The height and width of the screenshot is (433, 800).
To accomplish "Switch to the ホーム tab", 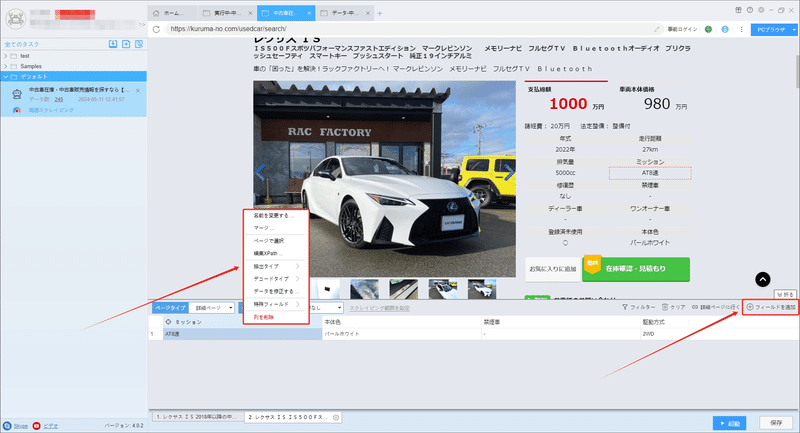I will [172, 13].
